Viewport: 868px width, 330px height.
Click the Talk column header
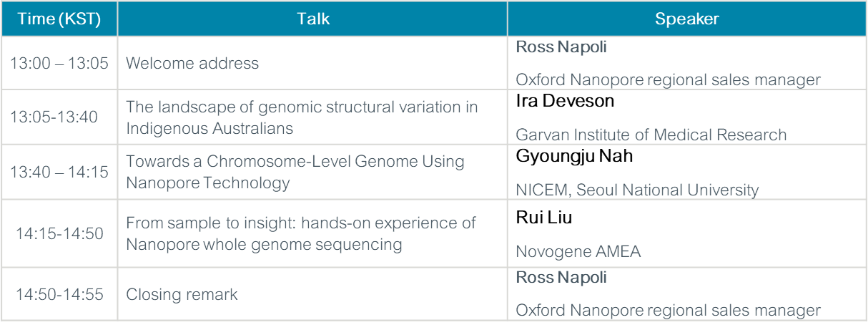click(313, 19)
